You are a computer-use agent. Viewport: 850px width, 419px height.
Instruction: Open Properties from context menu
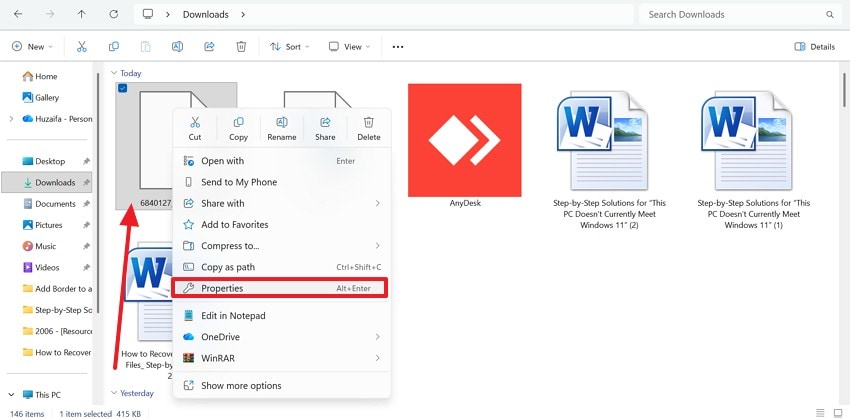tap(279, 288)
